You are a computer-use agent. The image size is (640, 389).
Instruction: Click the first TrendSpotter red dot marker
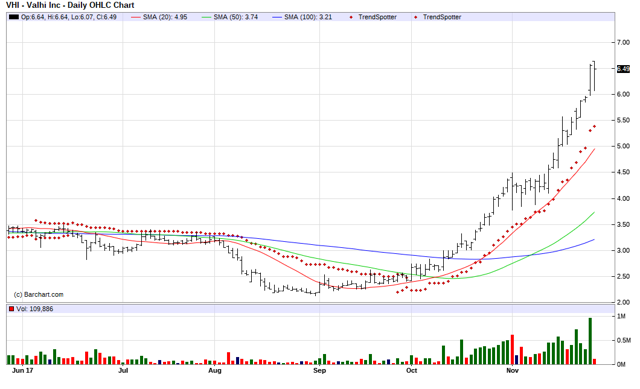351,17
